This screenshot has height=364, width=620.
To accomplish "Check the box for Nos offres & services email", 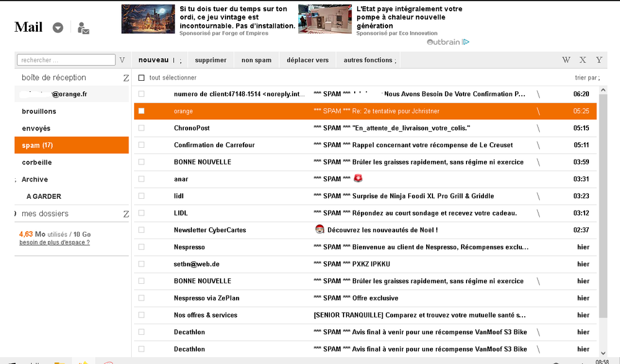I will tap(141, 315).
